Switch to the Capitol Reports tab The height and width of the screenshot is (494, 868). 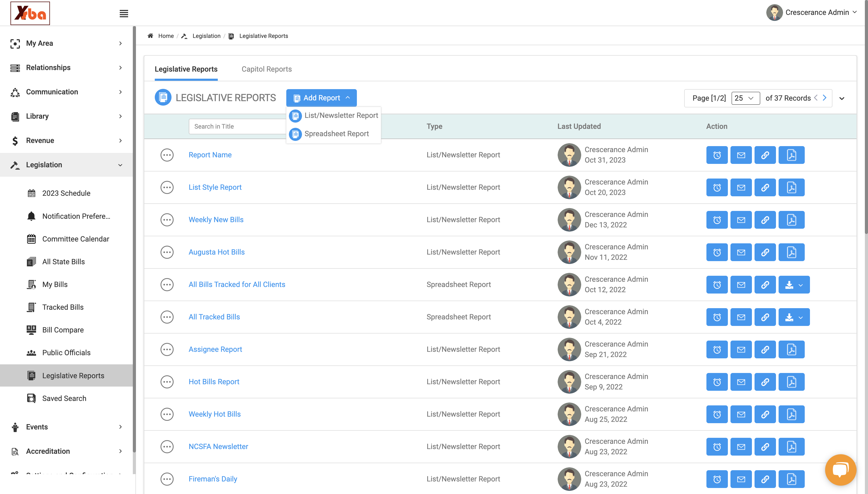pos(266,69)
